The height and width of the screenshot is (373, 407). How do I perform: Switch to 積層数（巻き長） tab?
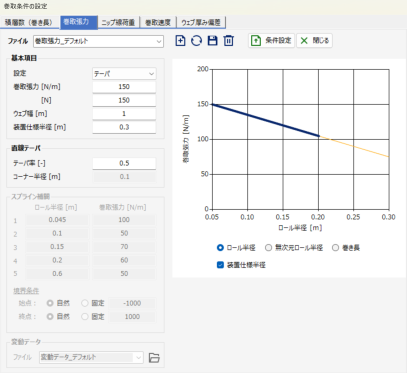pos(30,23)
